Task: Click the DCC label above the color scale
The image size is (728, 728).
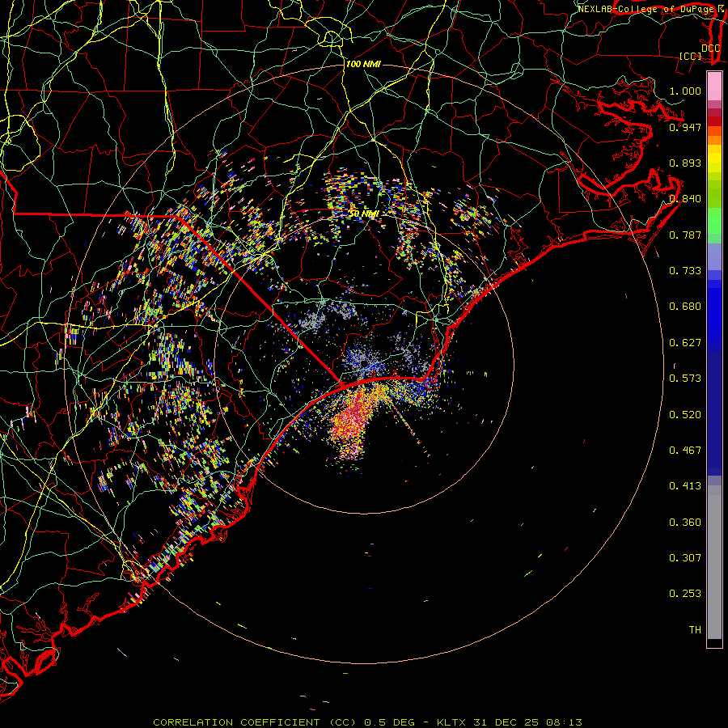Action: tap(711, 49)
